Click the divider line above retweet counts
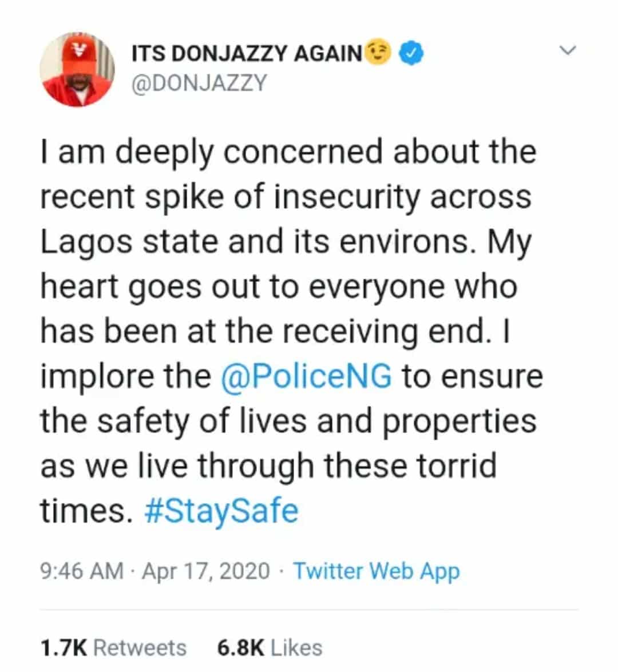 coord(309,610)
